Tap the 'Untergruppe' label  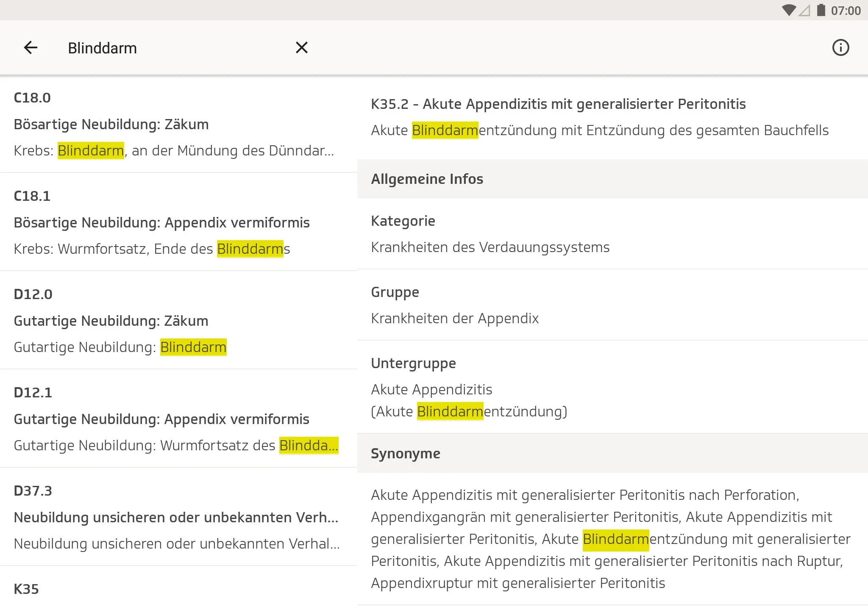413,363
